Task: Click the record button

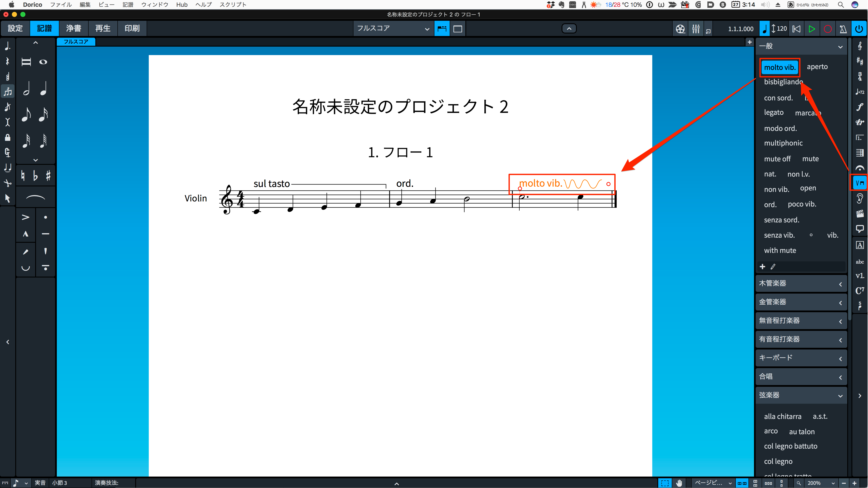Action: [x=827, y=29]
